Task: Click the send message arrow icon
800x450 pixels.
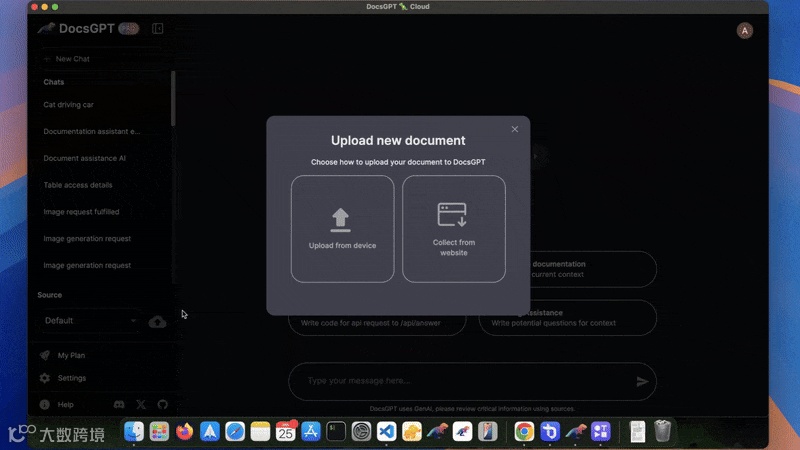Action: pos(642,381)
